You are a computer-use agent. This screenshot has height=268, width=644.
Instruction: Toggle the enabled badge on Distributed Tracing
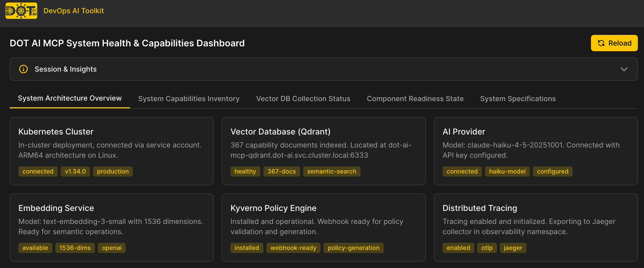click(458, 248)
